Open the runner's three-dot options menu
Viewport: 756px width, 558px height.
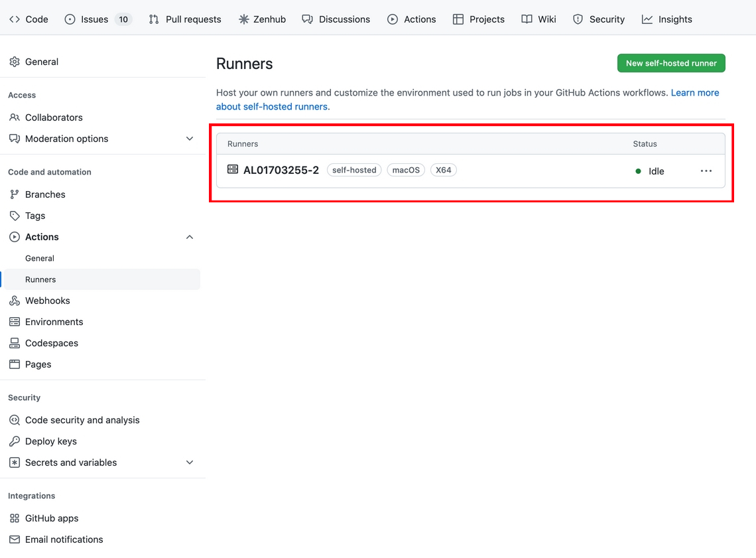[706, 171]
